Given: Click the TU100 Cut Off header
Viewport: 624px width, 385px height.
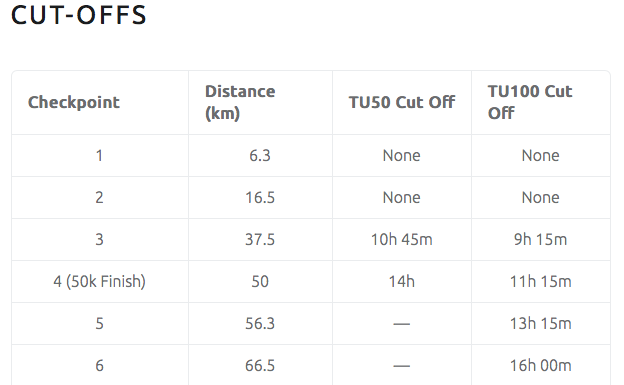Looking at the screenshot, I should [530, 102].
